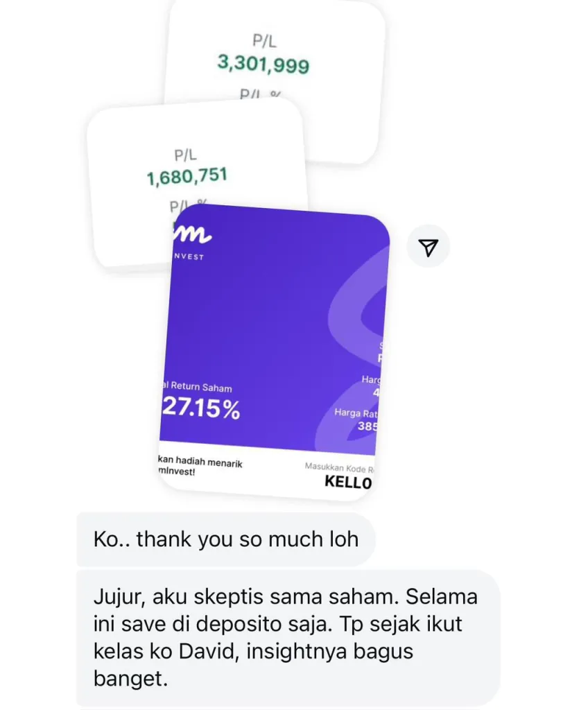Tap the word "David" in the message
The image size is (588, 710).
click(207, 651)
